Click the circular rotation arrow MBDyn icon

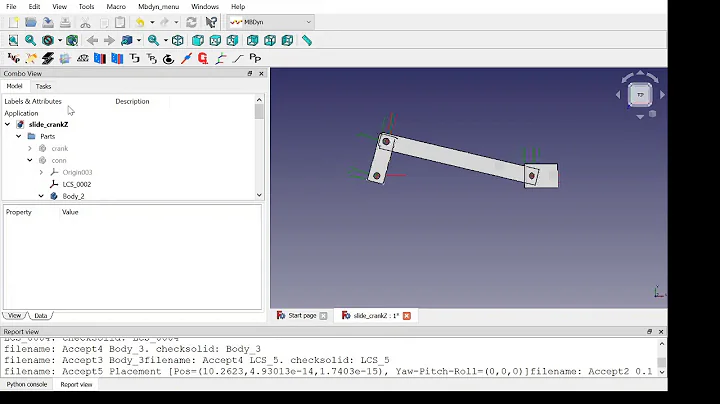(169, 58)
